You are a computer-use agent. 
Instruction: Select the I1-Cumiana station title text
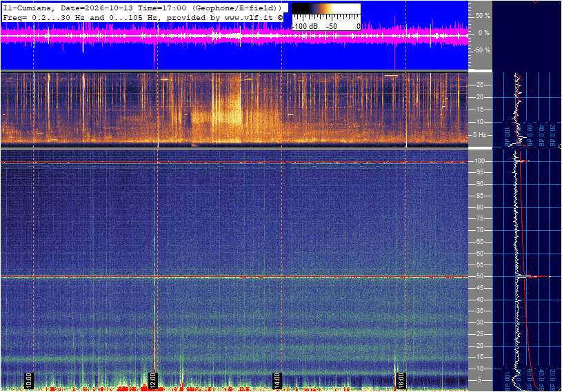click(28, 8)
